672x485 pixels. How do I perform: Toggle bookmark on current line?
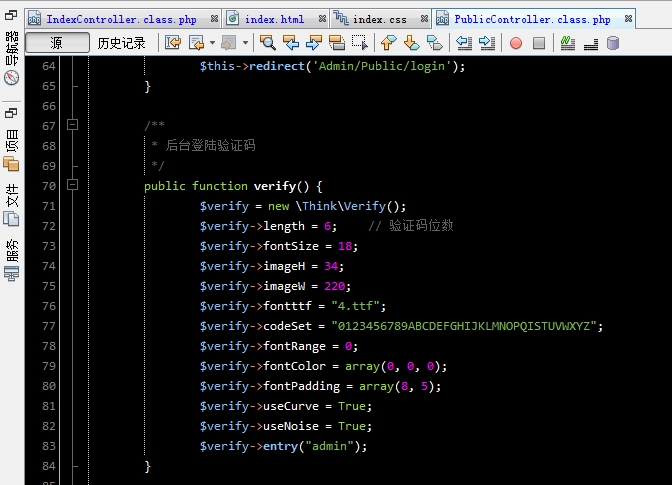[x=434, y=42]
